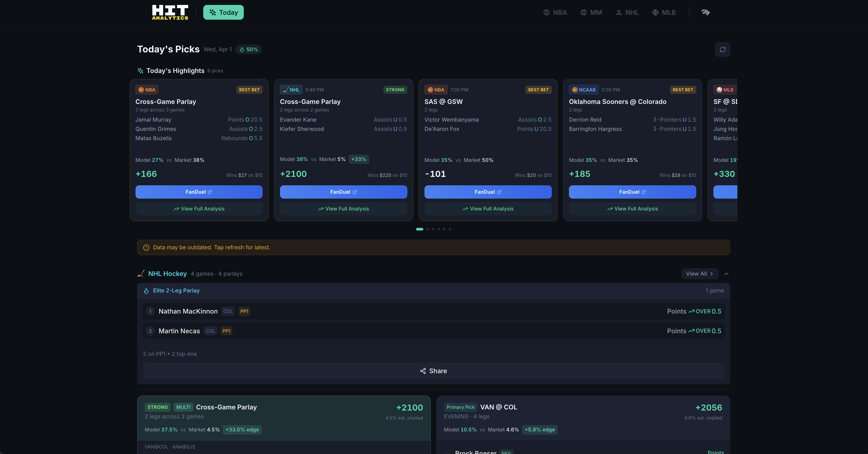Click the share icon below the MacKinnon parlay
This screenshot has height=454, width=868.
(423, 371)
